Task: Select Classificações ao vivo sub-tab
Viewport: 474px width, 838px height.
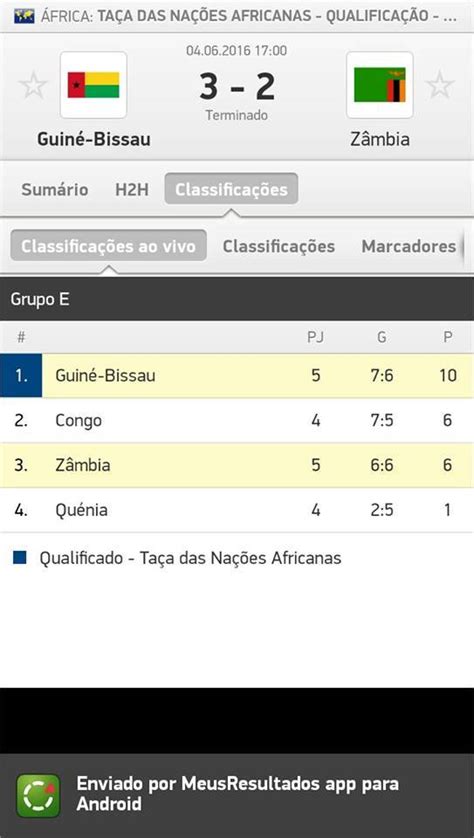Action: tap(108, 246)
